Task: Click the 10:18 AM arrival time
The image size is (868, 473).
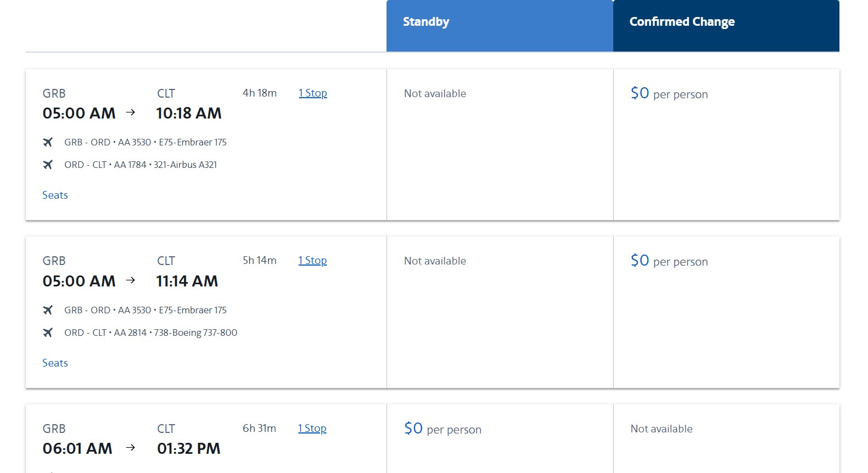Action: click(189, 114)
